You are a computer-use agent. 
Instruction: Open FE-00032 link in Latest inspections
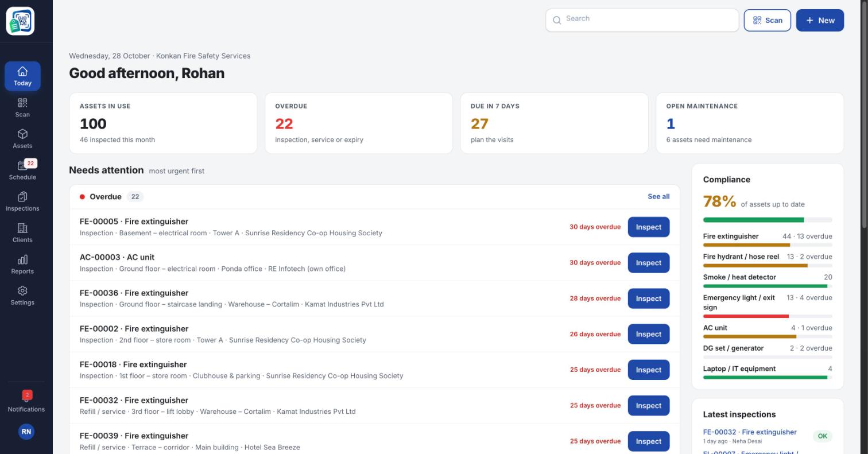750,432
